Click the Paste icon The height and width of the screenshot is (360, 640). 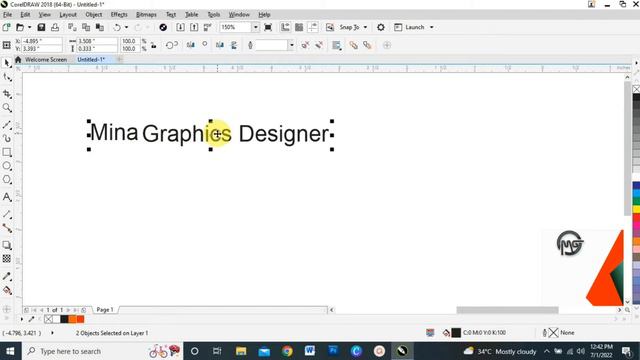pyautogui.click(x=100, y=27)
